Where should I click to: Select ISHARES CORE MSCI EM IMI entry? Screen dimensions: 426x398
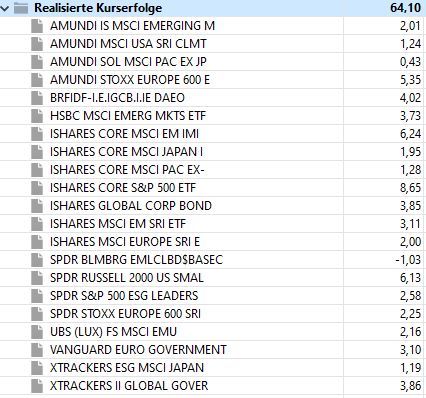point(124,134)
